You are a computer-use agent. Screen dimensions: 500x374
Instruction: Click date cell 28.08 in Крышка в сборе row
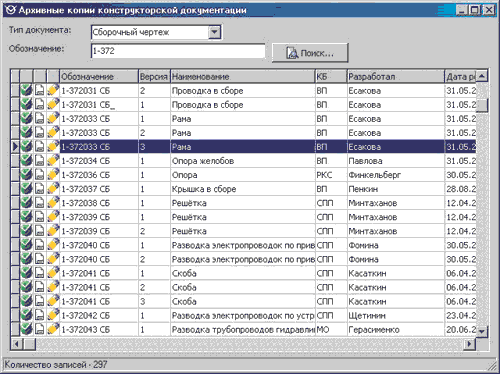pos(460,189)
